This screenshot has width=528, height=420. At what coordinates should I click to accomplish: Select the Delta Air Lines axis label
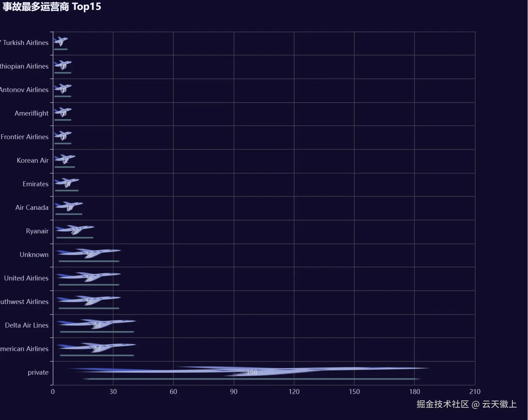tap(27, 325)
